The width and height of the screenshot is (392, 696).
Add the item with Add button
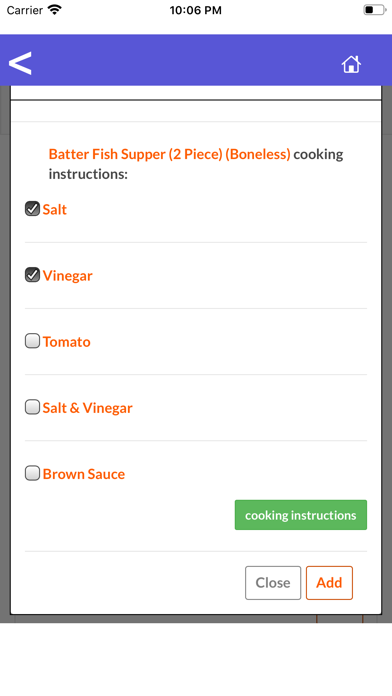tap(329, 582)
